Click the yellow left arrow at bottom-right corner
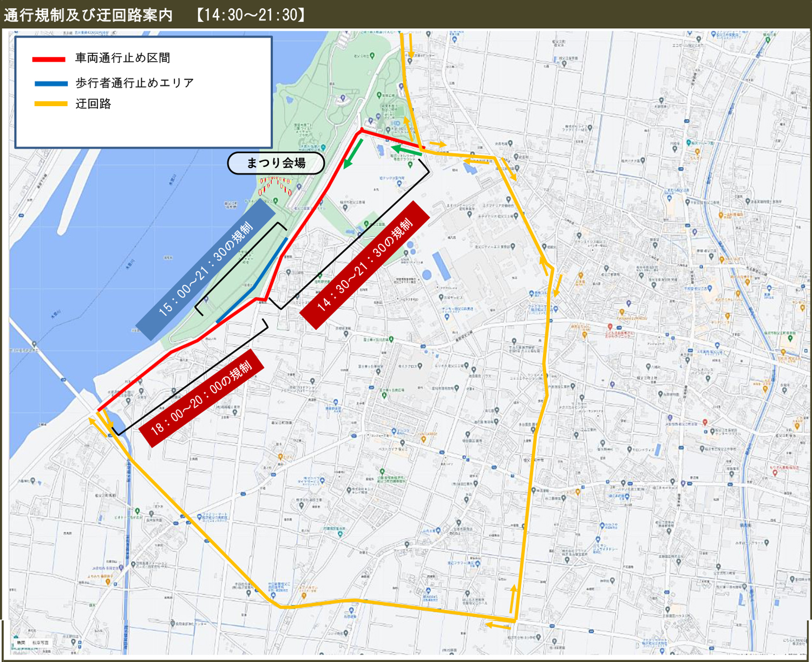812x662 pixels. 497,626
